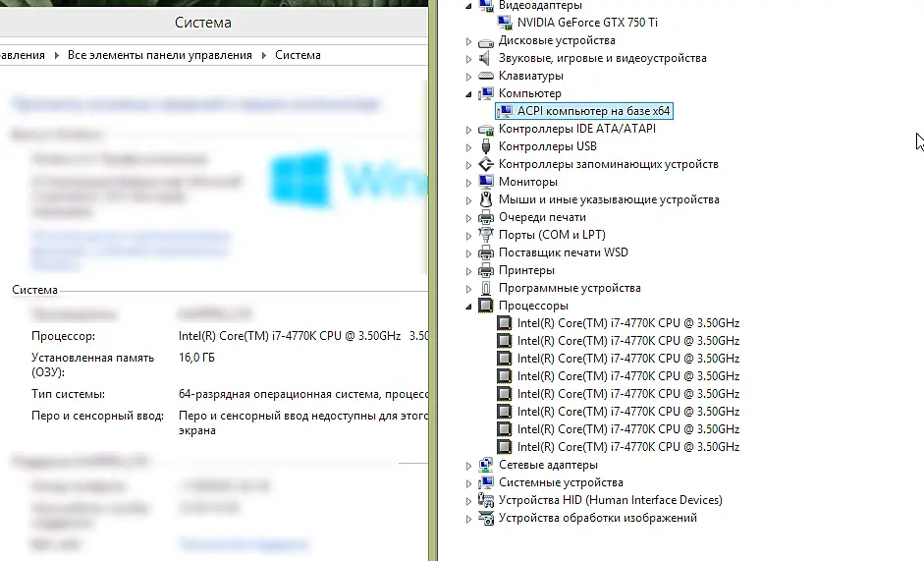Expand the Порты (COM и LPT) category
The image size is (924, 561).
[x=469, y=236]
